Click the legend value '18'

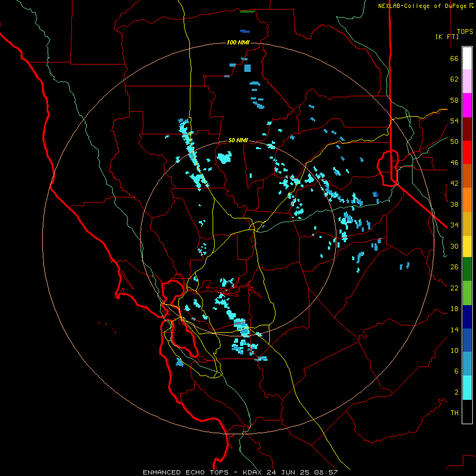[454, 309]
